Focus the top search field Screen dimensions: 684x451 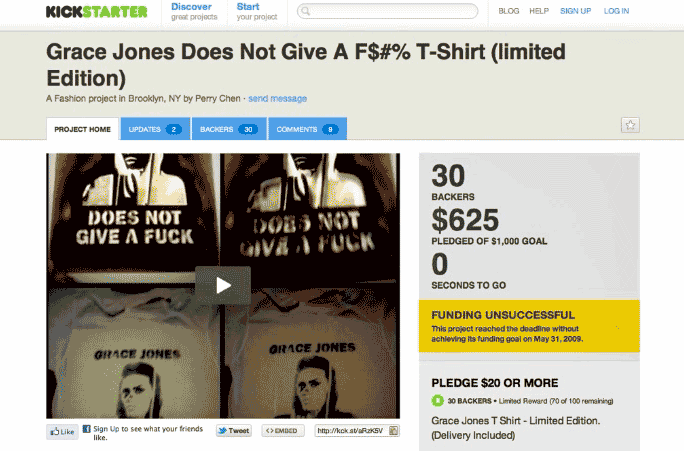point(387,11)
